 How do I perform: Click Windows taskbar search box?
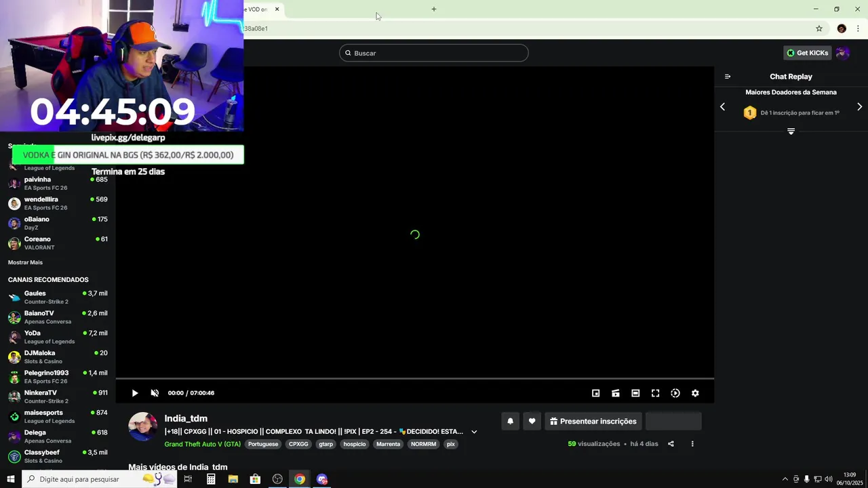coord(99,479)
